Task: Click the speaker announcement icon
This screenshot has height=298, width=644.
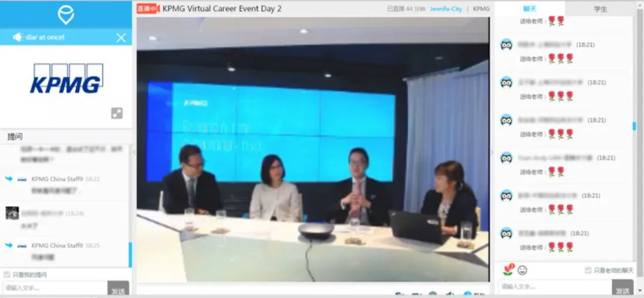Action: pos(18,37)
